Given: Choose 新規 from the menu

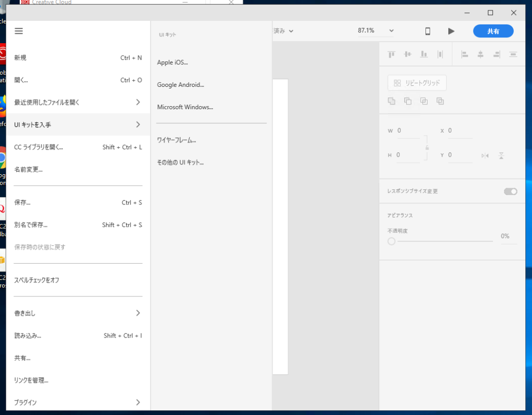Looking at the screenshot, I should point(78,58).
